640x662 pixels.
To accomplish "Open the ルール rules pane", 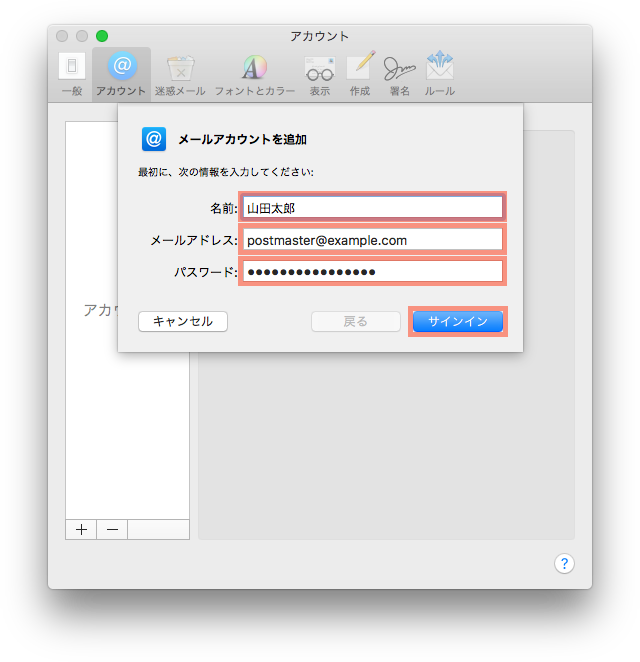I will click(x=439, y=74).
